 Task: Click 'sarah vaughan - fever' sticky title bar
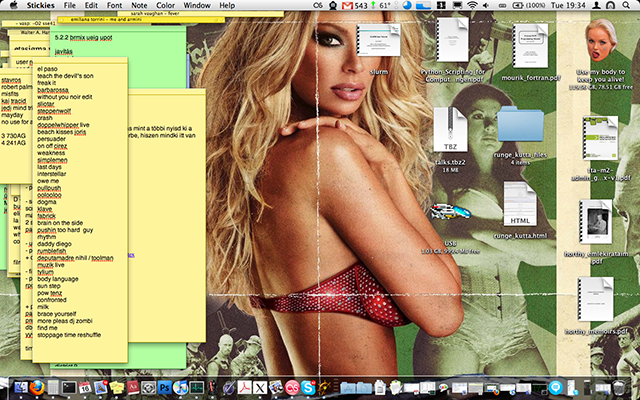(155, 13)
